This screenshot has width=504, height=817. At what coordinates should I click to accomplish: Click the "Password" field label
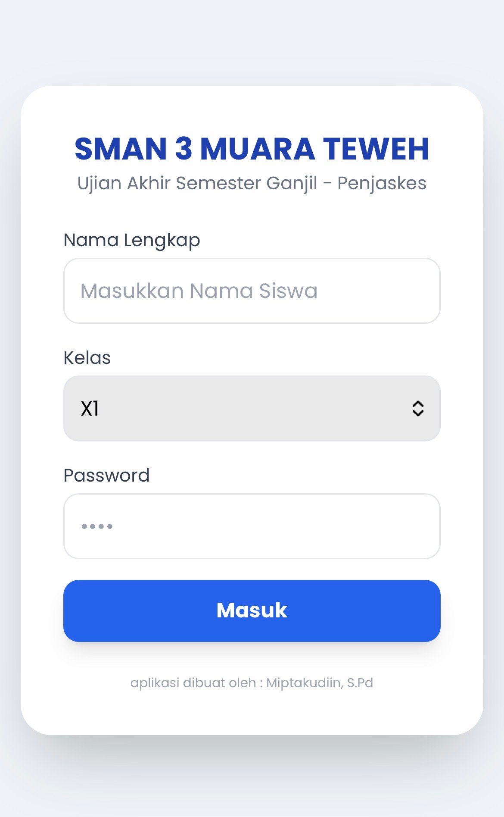point(106,476)
